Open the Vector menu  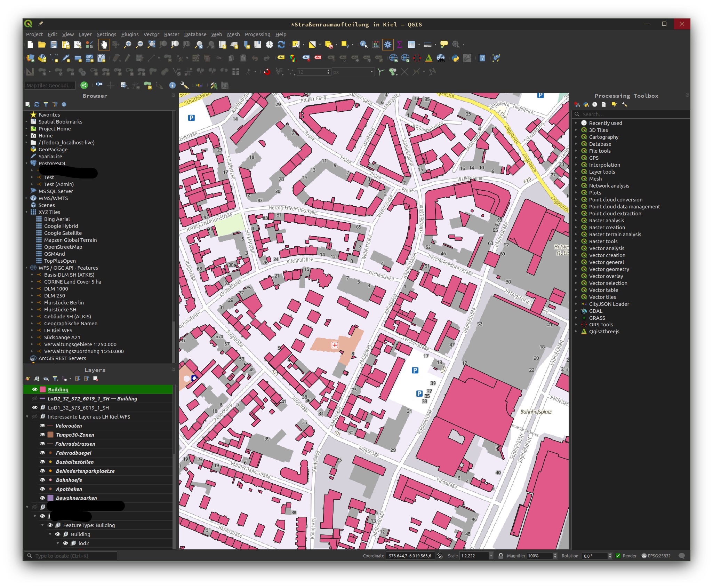click(x=151, y=34)
